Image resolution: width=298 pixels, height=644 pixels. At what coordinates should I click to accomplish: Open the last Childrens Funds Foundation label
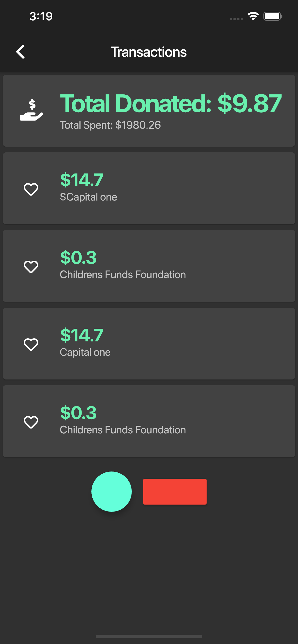point(123,430)
